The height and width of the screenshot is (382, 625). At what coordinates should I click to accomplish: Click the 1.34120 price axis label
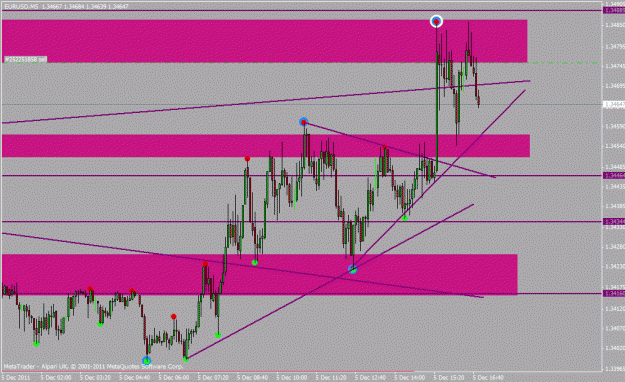pos(615,309)
